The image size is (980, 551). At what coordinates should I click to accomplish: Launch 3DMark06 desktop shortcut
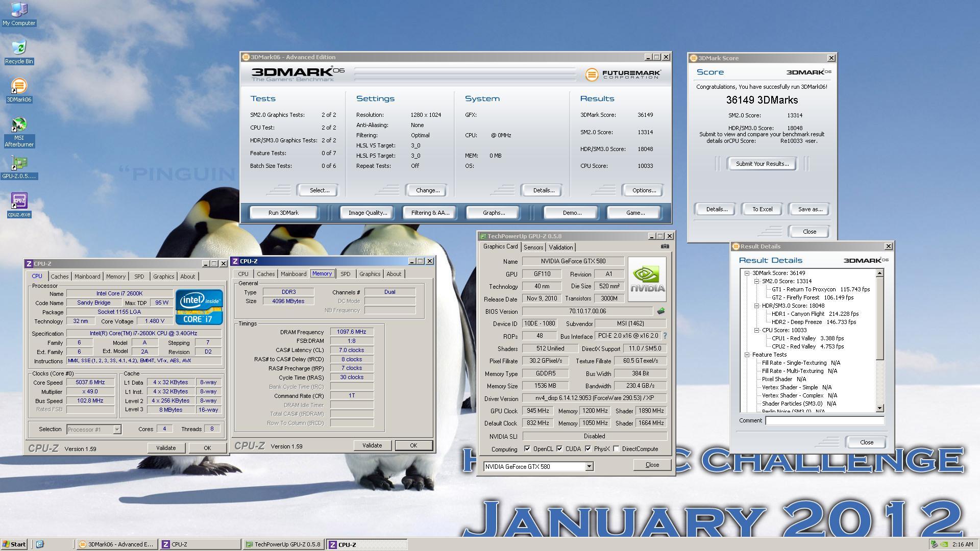[x=19, y=90]
